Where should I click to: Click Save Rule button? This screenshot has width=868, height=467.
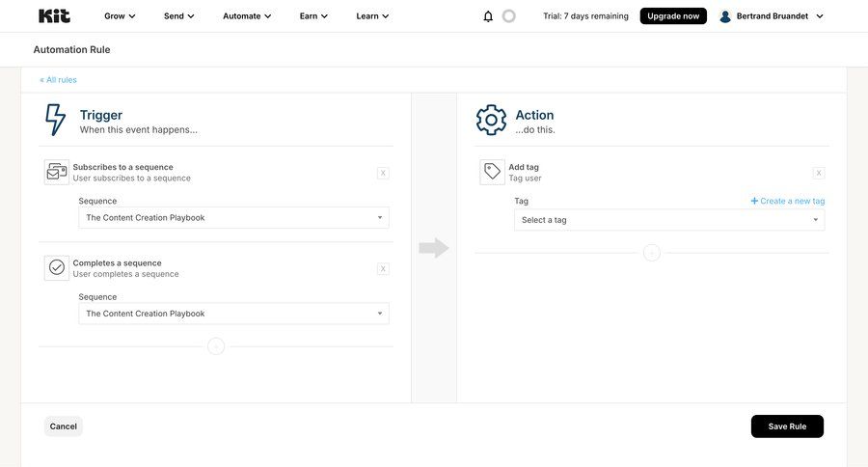[787, 426]
